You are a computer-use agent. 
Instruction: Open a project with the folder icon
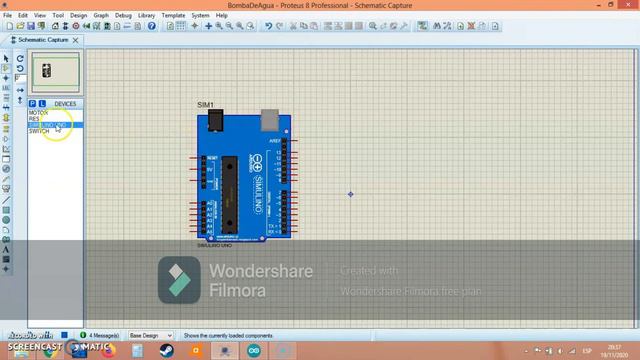tap(20, 26)
